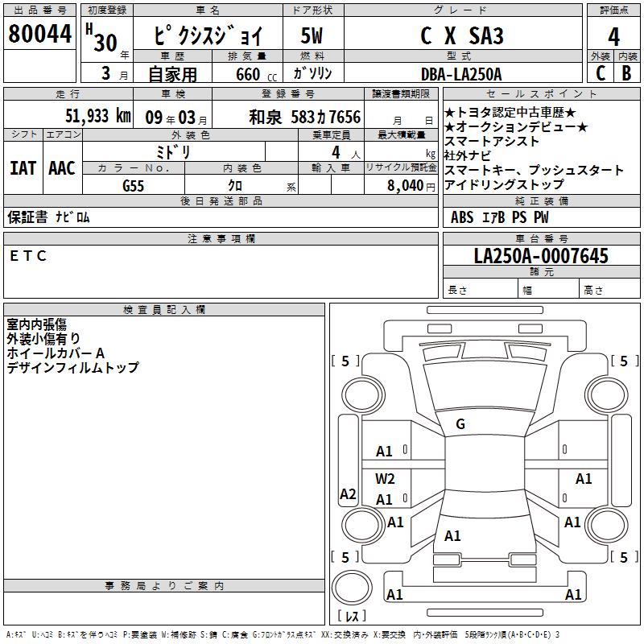Screen dimensions: 644x644
Task: Click the G mark on the windshield diagram
Action: [x=460, y=424]
